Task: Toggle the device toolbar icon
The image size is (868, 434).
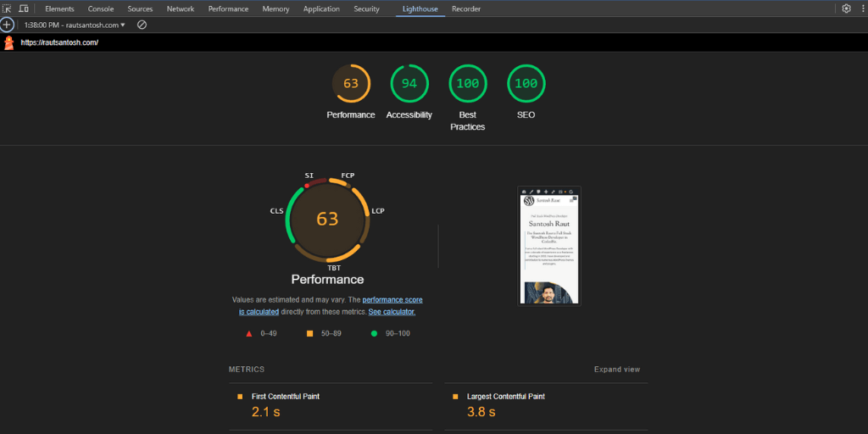Action: pos(24,8)
